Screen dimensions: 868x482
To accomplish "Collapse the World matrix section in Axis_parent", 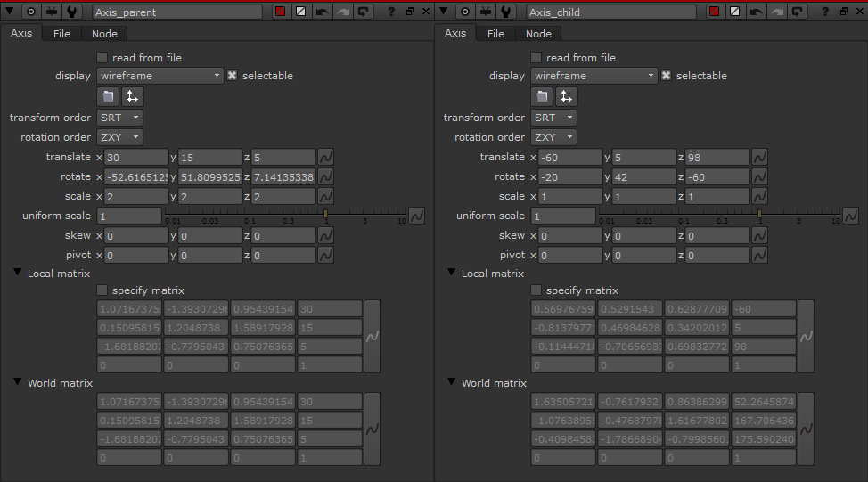I will 18,382.
